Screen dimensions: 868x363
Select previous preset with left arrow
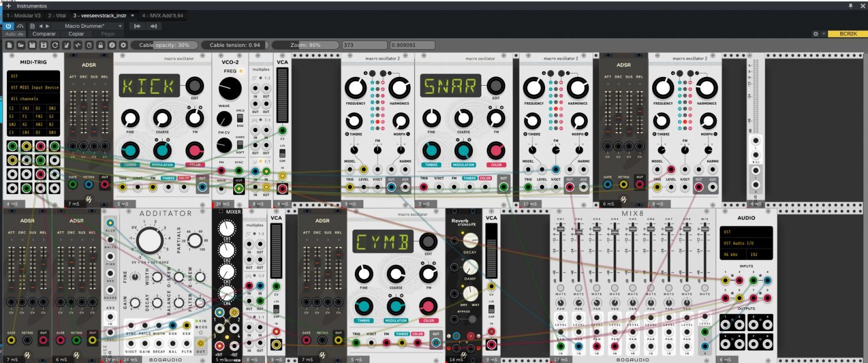[x=41, y=26]
